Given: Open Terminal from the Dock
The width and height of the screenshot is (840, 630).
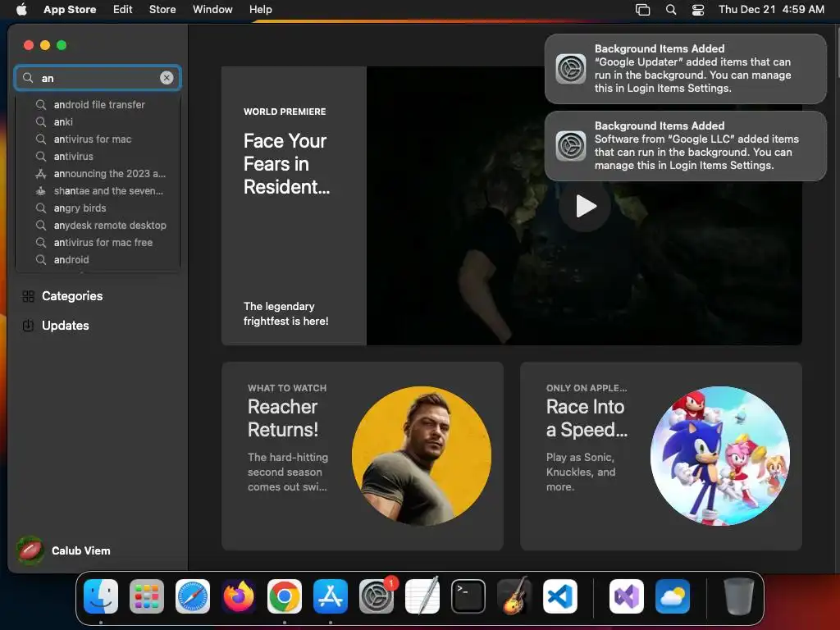Looking at the screenshot, I should pyautogui.click(x=468, y=596).
